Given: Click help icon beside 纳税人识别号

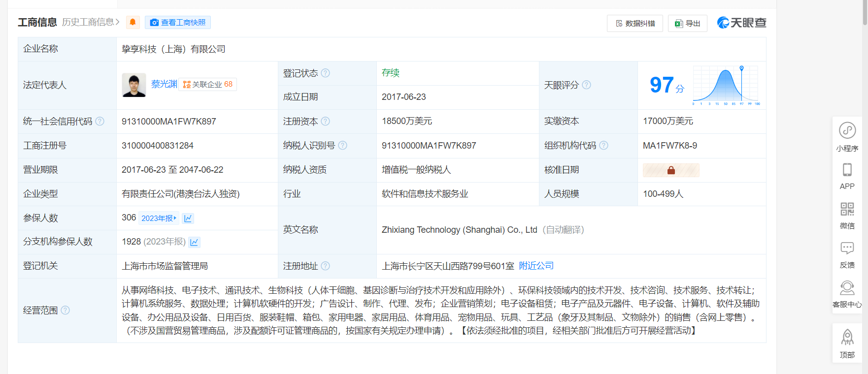Looking at the screenshot, I should 342,145.
